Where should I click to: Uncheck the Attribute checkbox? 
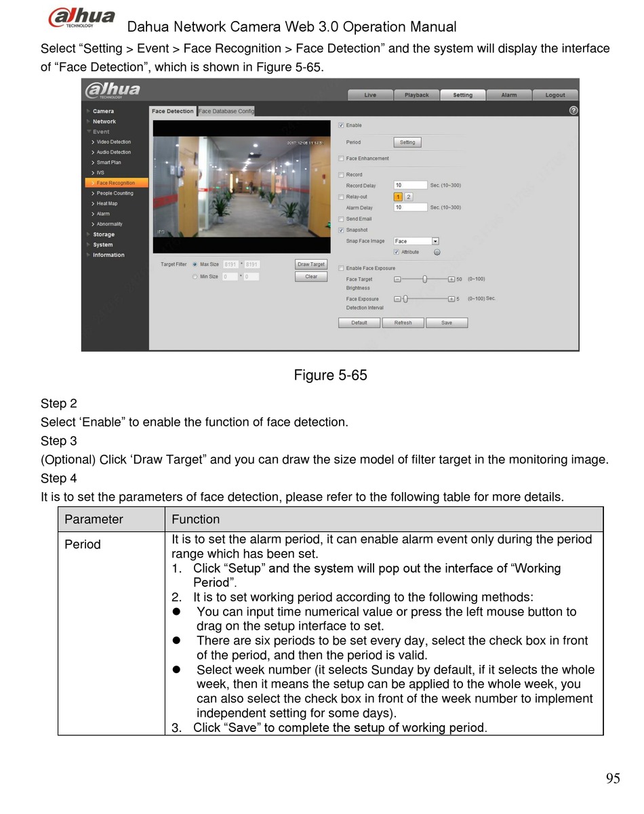pyautogui.click(x=397, y=252)
